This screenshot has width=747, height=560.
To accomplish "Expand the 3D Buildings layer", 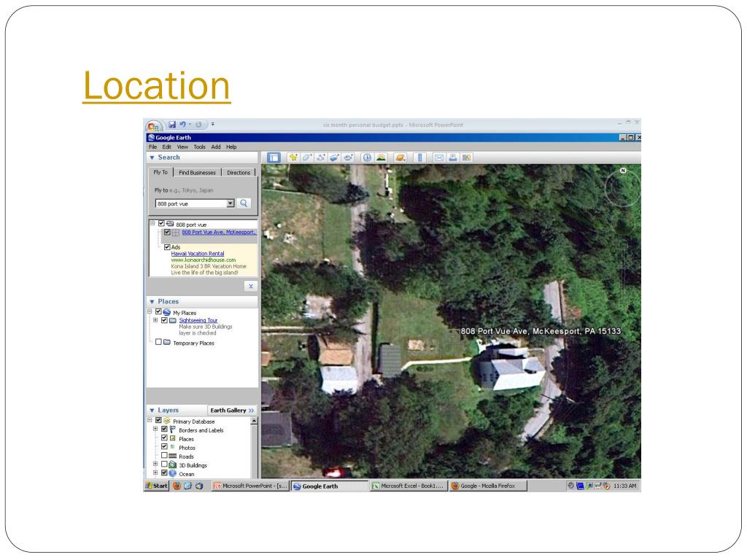I will pyautogui.click(x=155, y=464).
